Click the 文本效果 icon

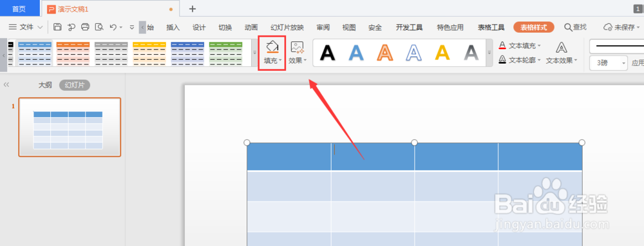pos(561,48)
